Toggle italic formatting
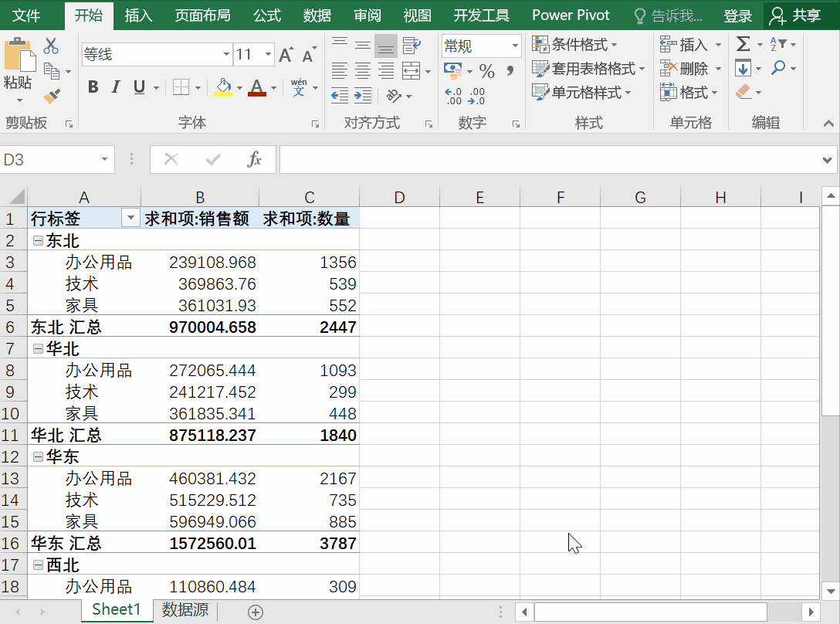 pyautogui.click(x=116, y=86)
